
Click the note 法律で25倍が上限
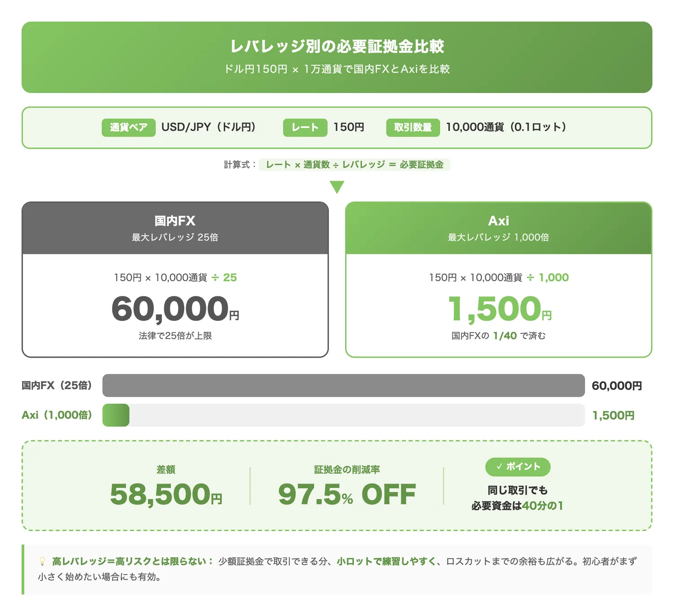(x=175, y=336)
